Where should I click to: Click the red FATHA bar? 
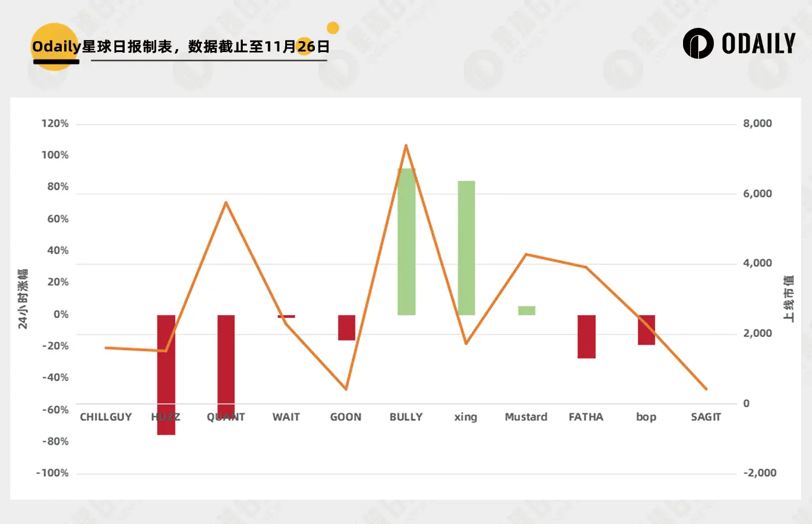586,337
